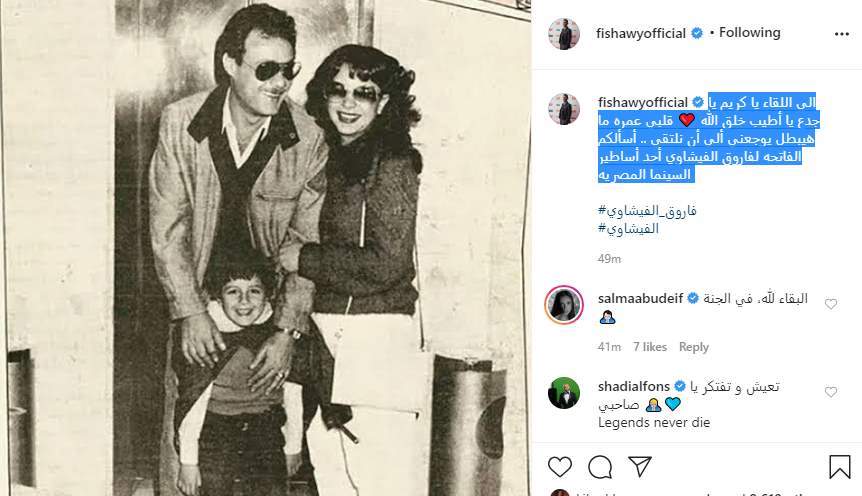The image size is (862, 496).
Task: Like shadialfons's comment heart
Action: (x=831, y=392)
